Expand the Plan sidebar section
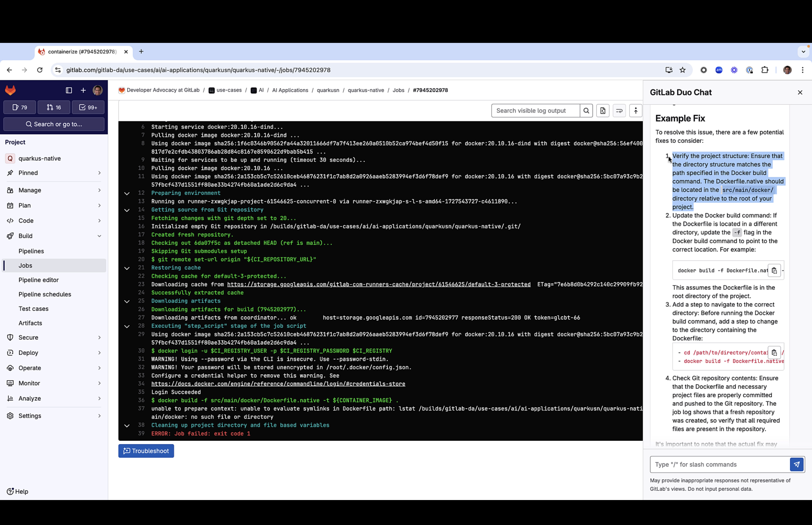The height and width of the screenshot is (525, 812). pyautogui.click(x=54, y=205)
